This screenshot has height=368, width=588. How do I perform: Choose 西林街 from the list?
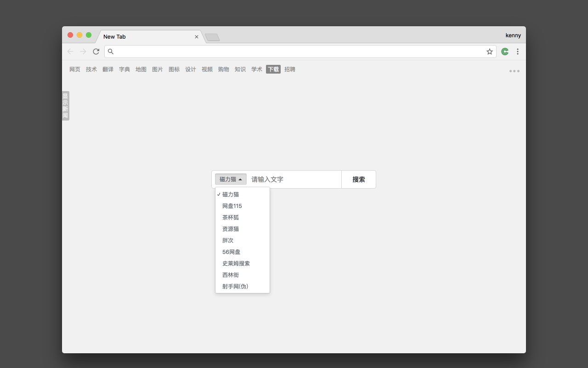(x=243, y=275)
